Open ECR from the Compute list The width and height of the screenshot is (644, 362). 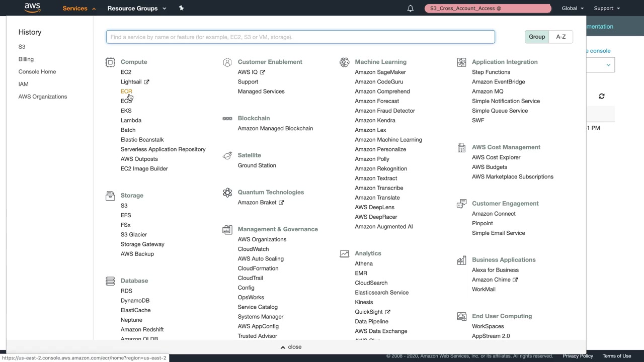pyautogui.click(x=126, y=92)
